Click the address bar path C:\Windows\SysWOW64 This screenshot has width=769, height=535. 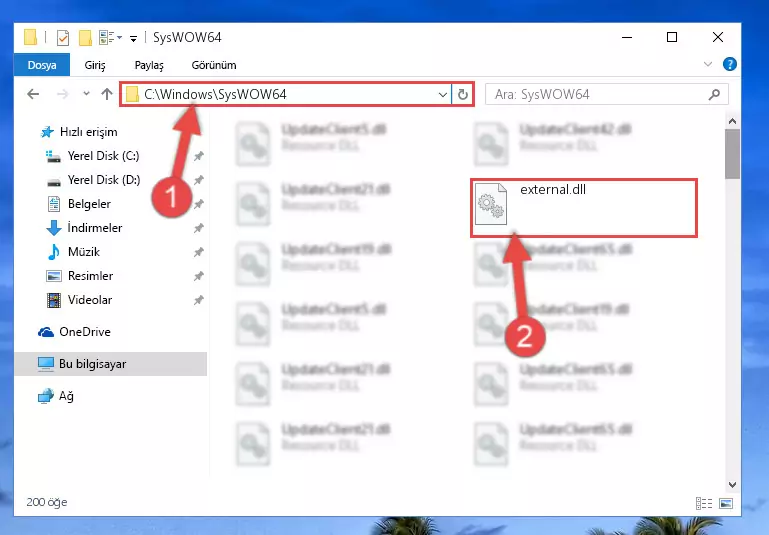point(215,94)
